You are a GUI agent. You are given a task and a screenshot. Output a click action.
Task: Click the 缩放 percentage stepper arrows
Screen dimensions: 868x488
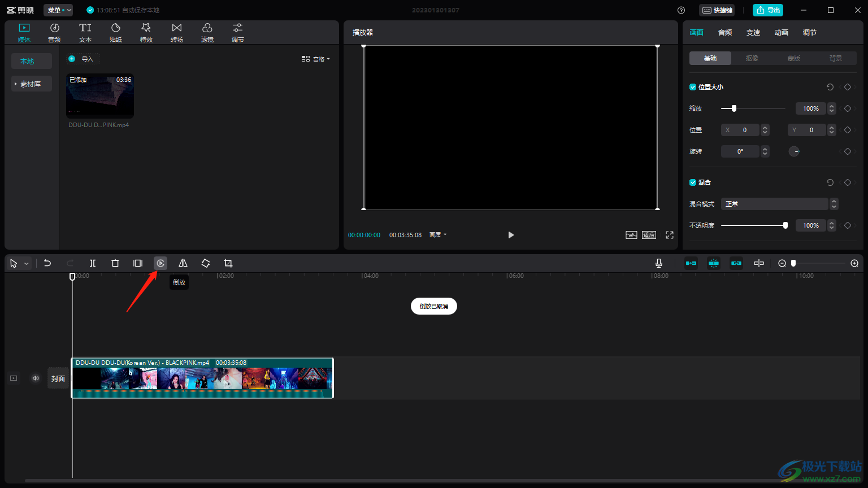pos(832,108)
